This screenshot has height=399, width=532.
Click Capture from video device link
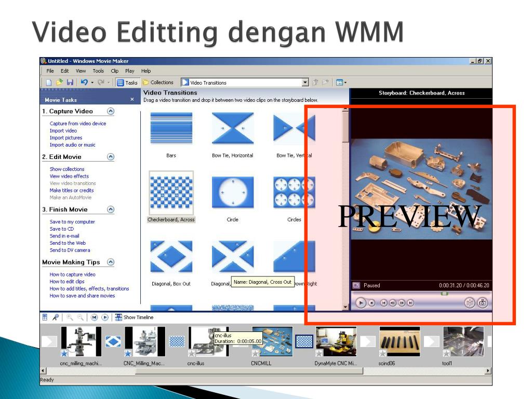(x=78, y=124)
